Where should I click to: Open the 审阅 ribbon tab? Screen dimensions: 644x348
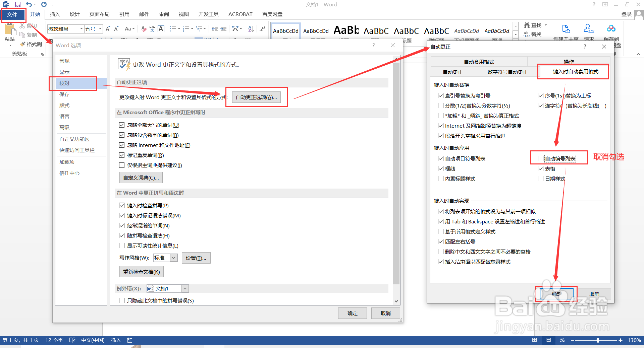164,14
